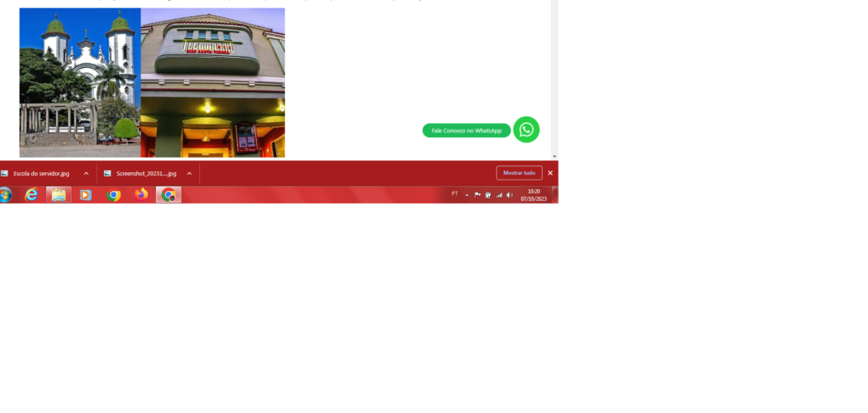This screenshot has width=868, height=413.
Task: Open downloaded file Escola do servidor.jpg
Action: (x=41, y=173)
